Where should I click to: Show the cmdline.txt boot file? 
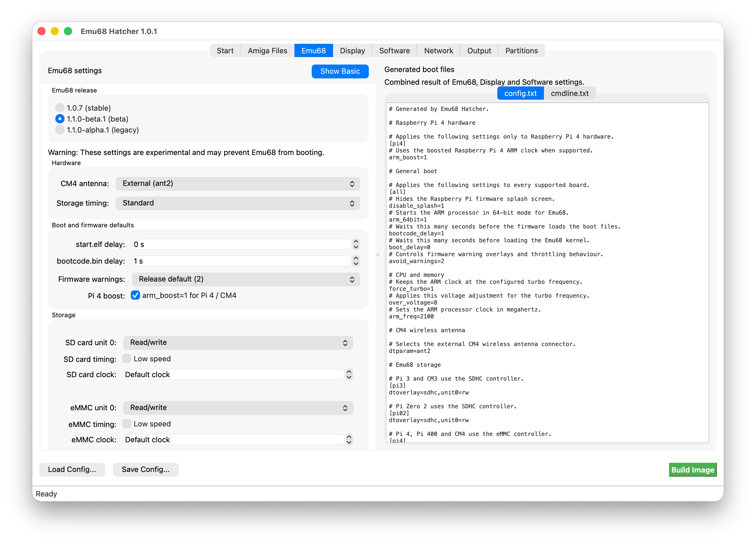tap(569, 93)
